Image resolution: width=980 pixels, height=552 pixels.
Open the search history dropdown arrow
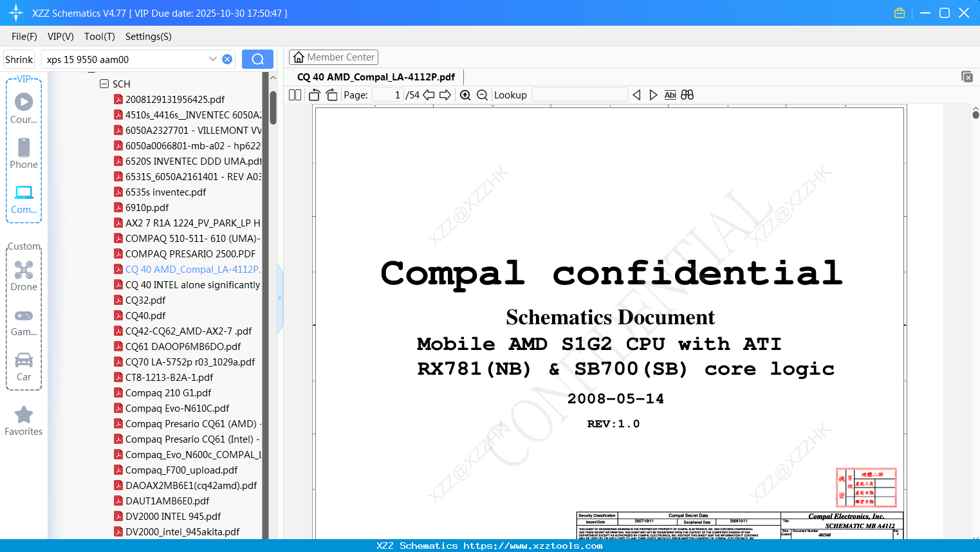point(213,59)
